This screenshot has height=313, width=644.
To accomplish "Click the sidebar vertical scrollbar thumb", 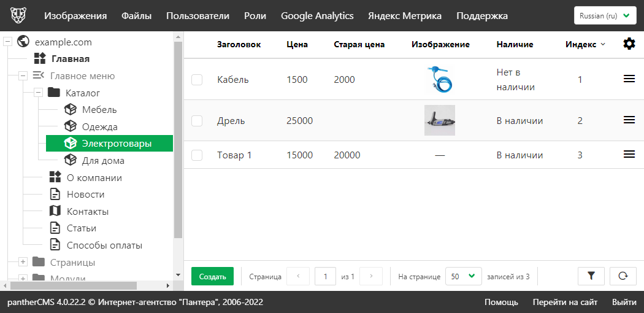I will pos(178,141).
